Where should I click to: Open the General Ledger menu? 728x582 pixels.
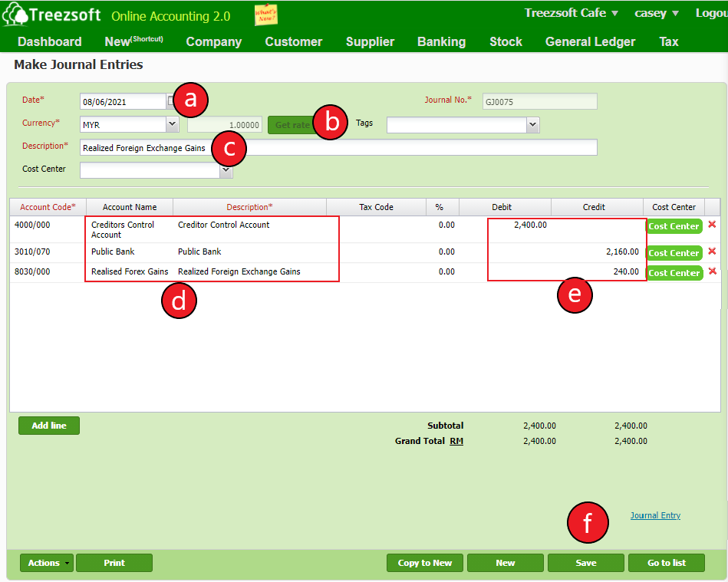[590, 41]
